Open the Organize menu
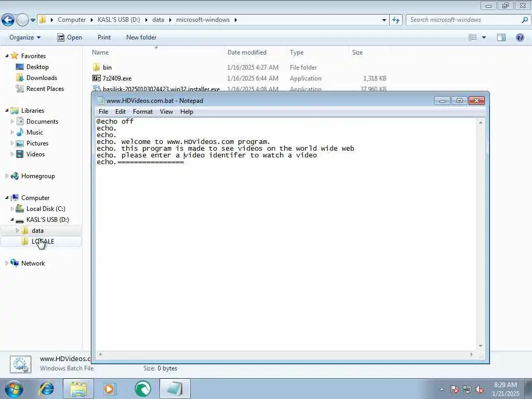Viewport: 532px width, 399px height. pyautogui.click(x=25, y=37)
